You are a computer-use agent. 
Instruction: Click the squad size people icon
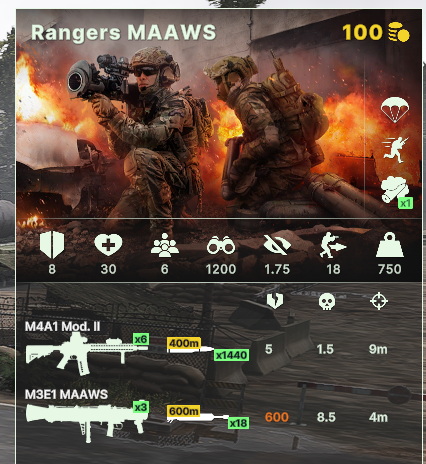tap(165, 245)
